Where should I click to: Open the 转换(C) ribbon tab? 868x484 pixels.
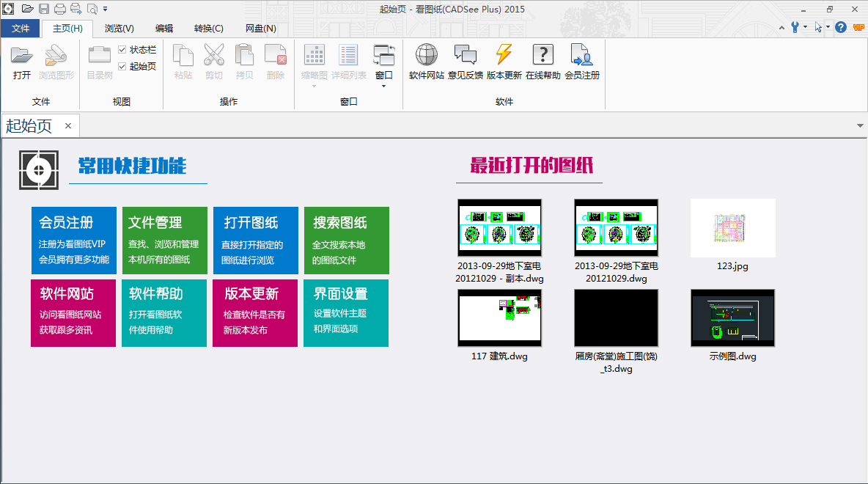click(208, 29)
